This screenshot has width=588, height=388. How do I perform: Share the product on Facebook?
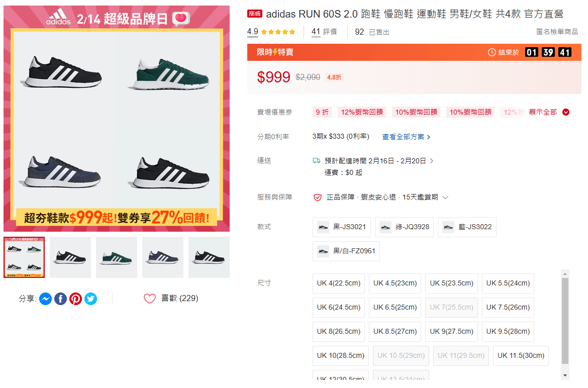point(60,299)
